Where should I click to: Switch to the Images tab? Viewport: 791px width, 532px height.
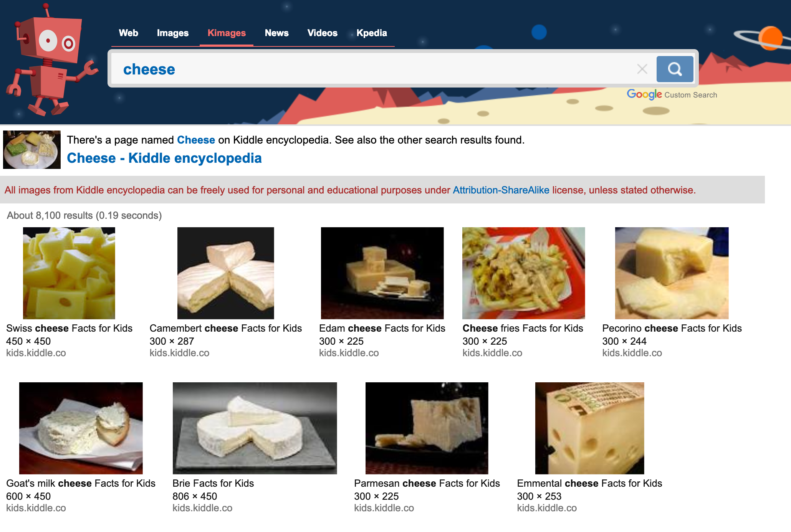(172, 33)
